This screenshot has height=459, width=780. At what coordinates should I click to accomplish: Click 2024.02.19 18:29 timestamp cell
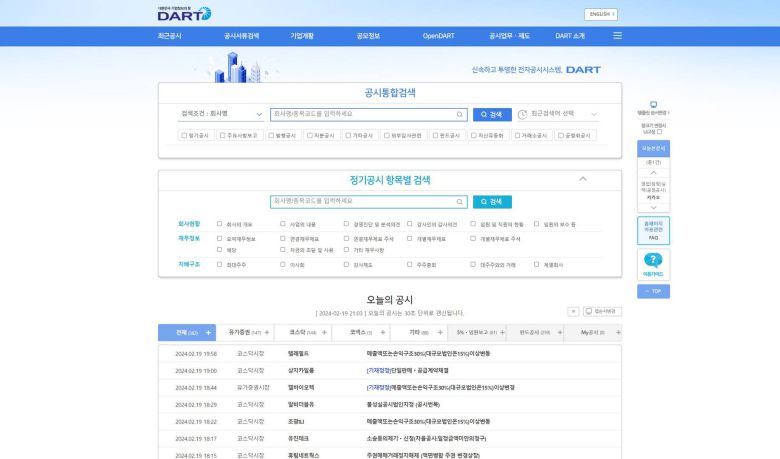pyautogui.click(x=196, y=405)
